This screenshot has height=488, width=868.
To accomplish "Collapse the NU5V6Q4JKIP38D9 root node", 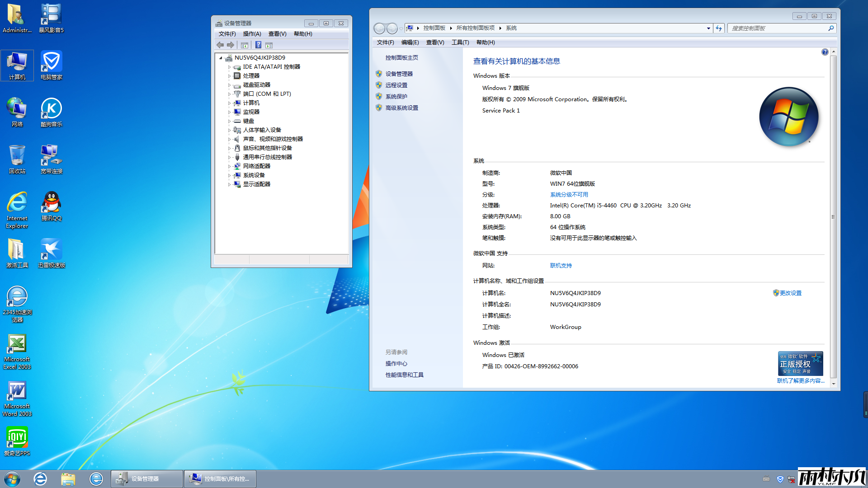I will point(221,58).
